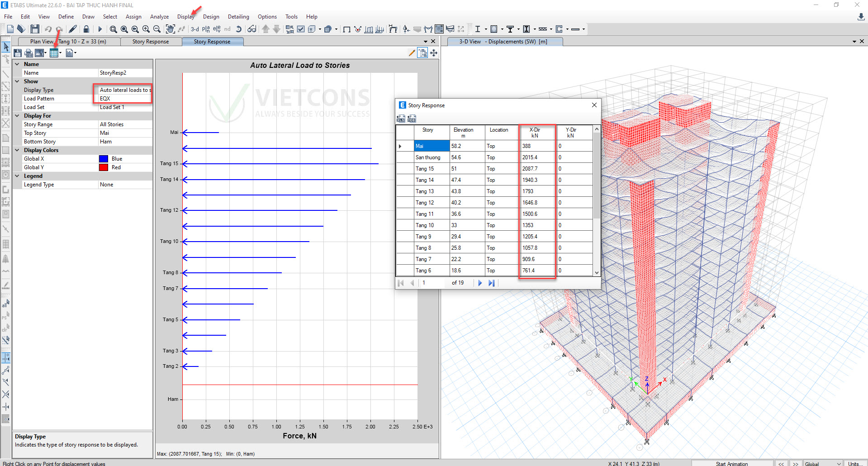Go to next page in Story Response dialog
This screenshot has width=868, height=466.
480,283
